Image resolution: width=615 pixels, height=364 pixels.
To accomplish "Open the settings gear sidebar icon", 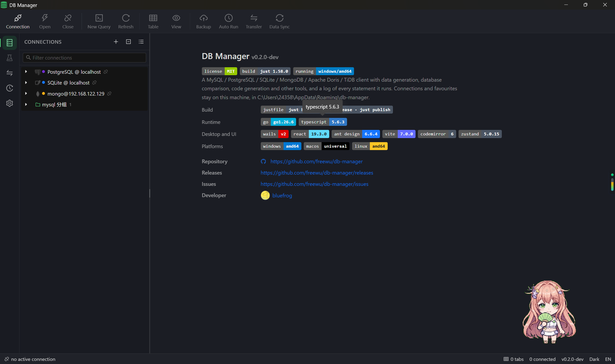I will tap(10, 103).
